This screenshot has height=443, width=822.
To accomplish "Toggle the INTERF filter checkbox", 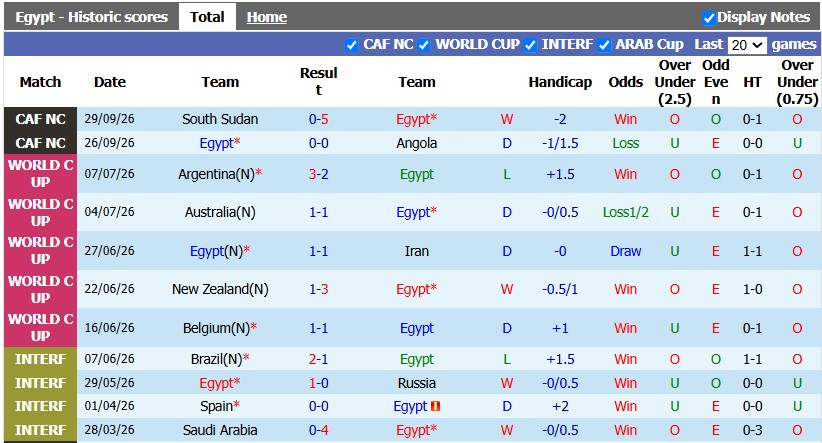I will click(x=530, y=46).
